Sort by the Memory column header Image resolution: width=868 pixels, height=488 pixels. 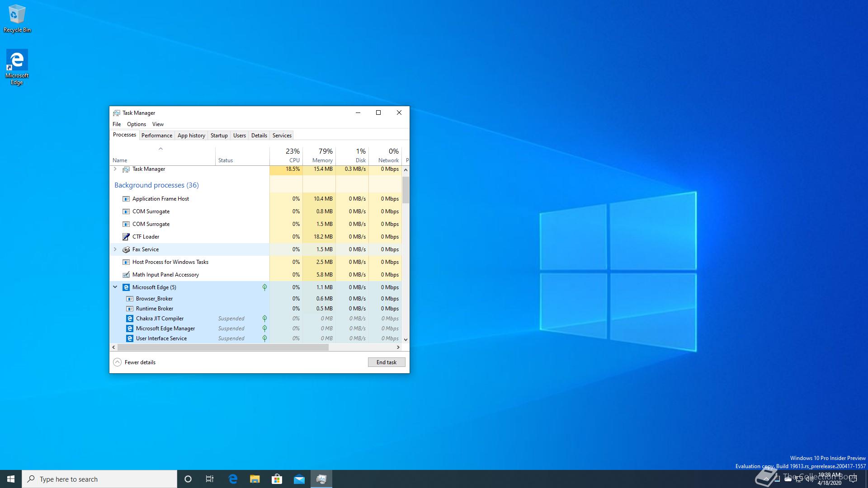point(319,156)
